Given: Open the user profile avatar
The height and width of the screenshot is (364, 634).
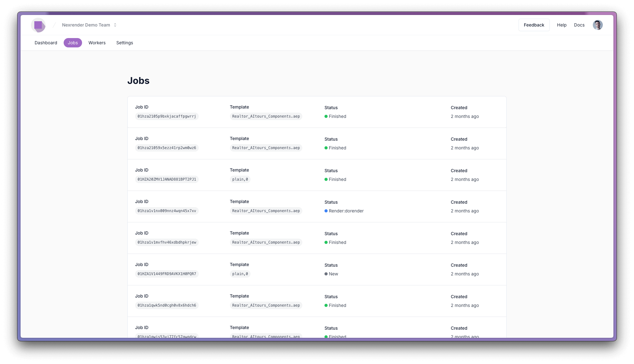Looking at the screenshot, I should [597, 25].
